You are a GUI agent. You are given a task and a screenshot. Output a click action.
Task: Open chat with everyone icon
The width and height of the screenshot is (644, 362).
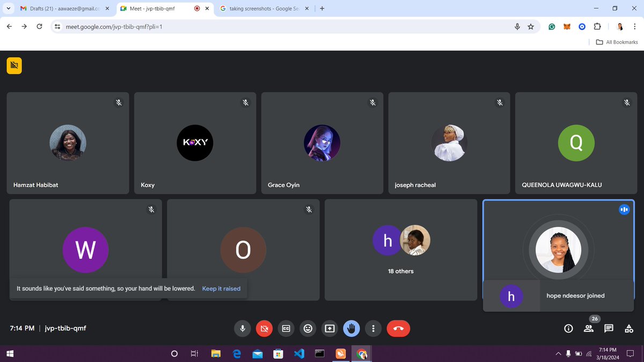click(x=609, y=328)
